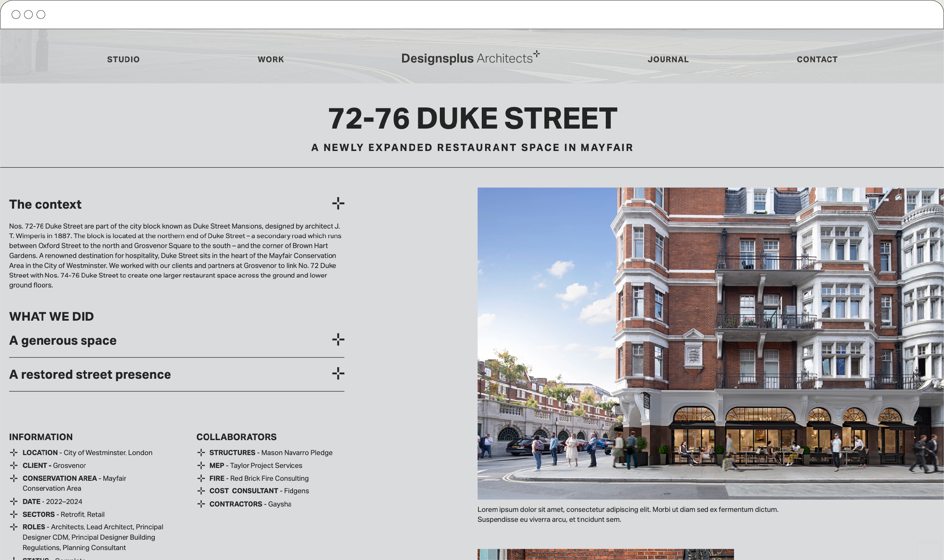The height and width of the screenshot is (560, 944).
Task: Open the JOURNAL navigation item
Action: click(x=668, y=59)
